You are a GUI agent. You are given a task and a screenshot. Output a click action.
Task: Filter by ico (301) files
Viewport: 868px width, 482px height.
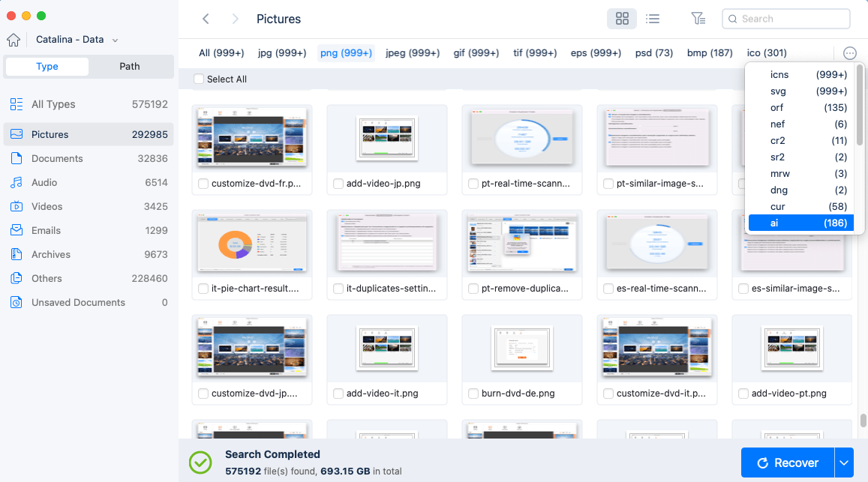(x=767, y=53)
